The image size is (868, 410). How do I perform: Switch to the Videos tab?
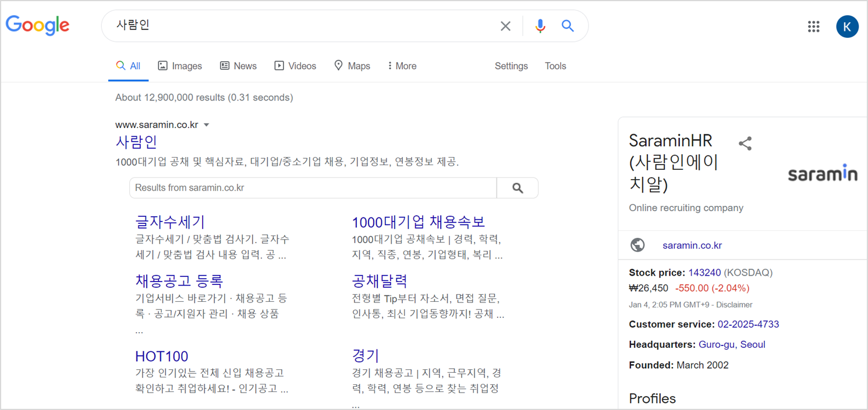(295, 66)
